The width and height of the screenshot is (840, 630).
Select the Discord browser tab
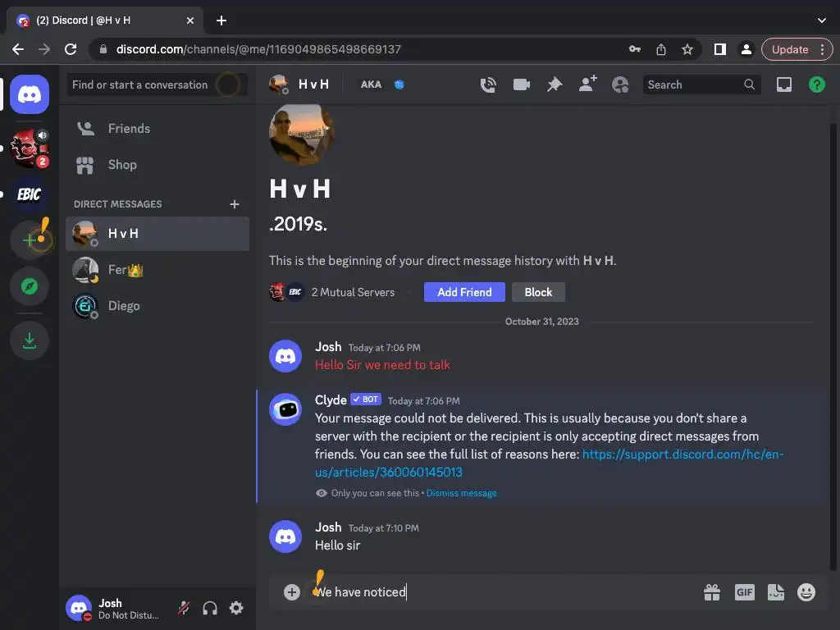(x=104, y=21)
